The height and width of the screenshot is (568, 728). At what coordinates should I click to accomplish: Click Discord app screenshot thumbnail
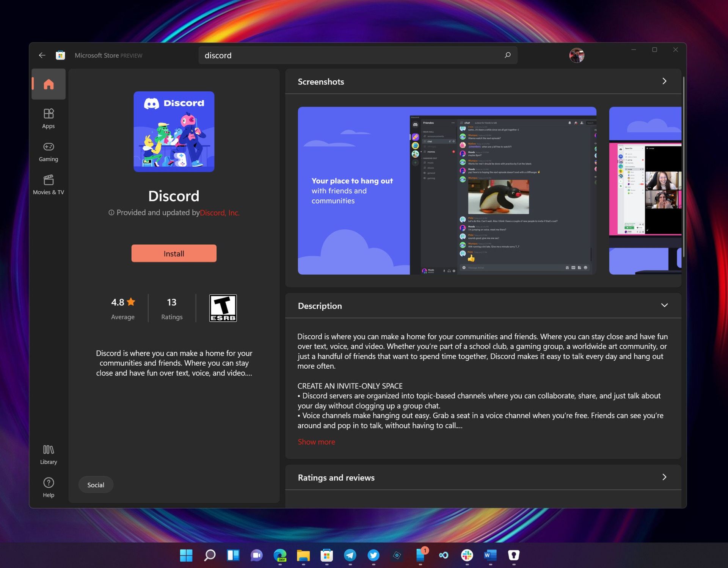[x=447, y=190]
